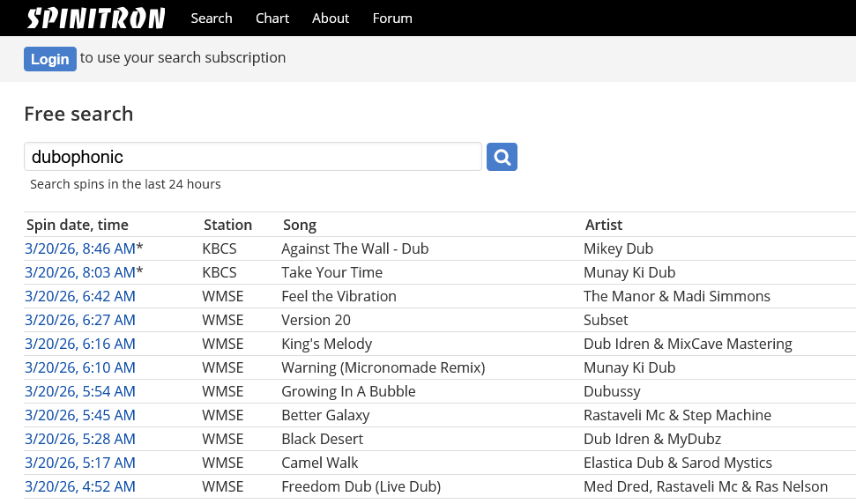
Task: Click WMSE station in Black Desert row
Action: point(223,439)
